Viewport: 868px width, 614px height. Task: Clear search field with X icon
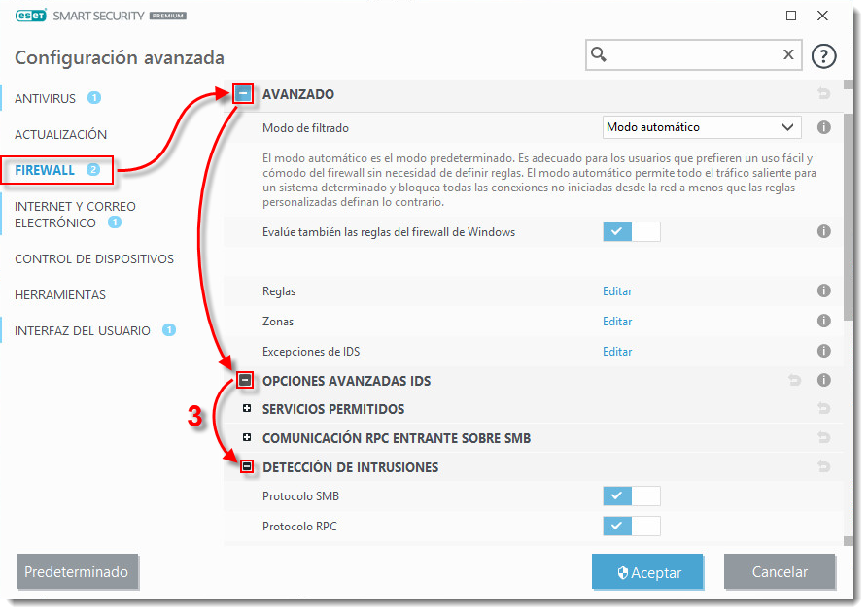(x=788, y=55)
